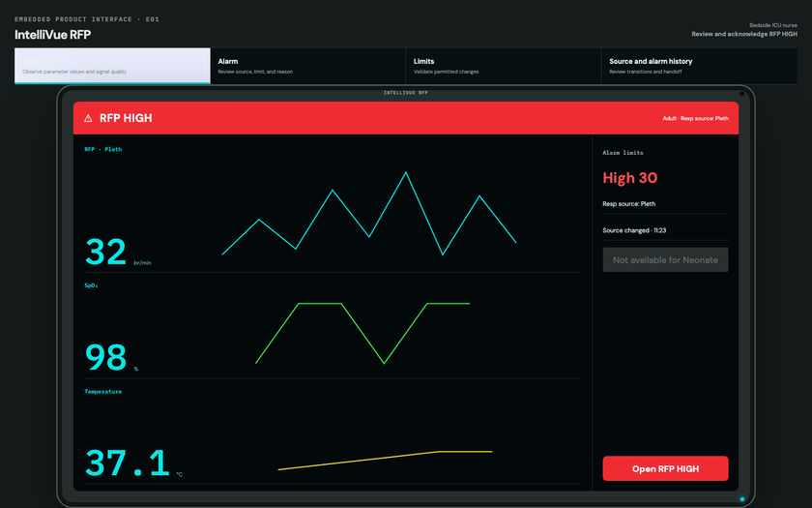Click the 'Source changed · 11:23' entry

pos(634,230)
